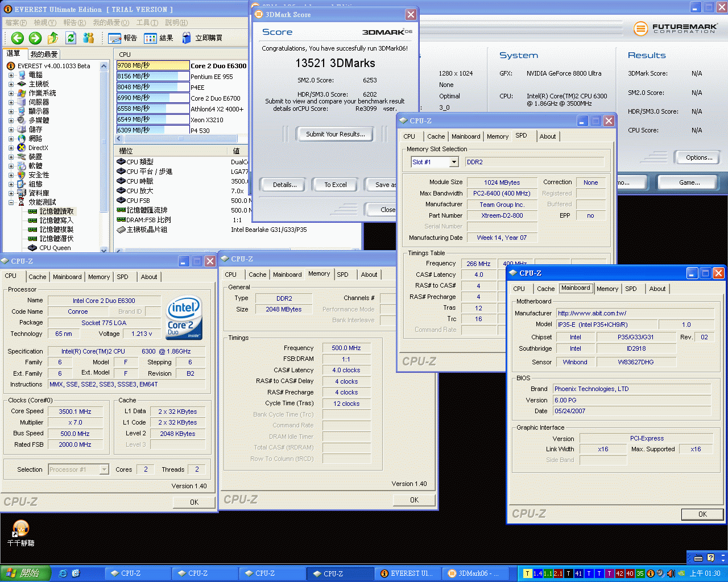The width and height of the screenshot is (728, 582).
Task: Click EVEREST orange info tray icon
Action: click(651, 573)
